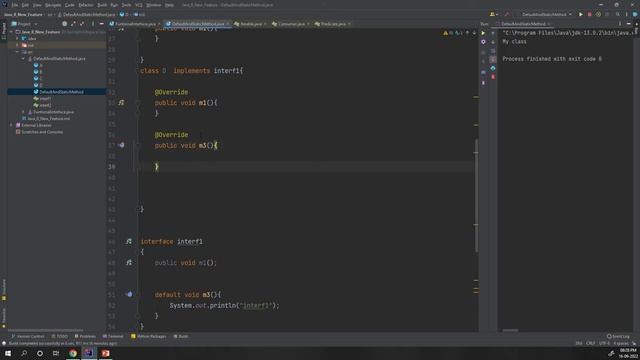Click the implemented-method gutter icon beside m1 in class D

pos(121,103)
